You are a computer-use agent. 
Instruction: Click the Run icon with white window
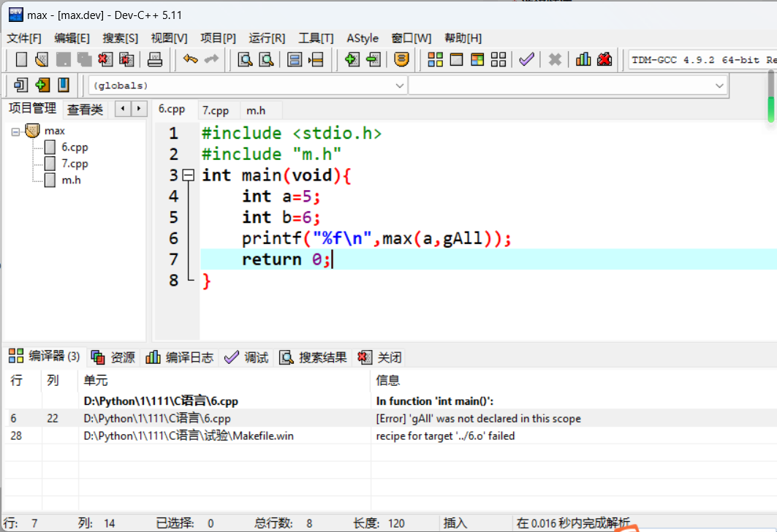pyautogui.click(x=457, y=60)
